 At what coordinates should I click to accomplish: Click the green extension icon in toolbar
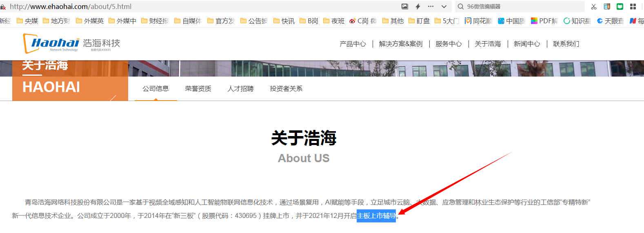[x=620, y=7]
